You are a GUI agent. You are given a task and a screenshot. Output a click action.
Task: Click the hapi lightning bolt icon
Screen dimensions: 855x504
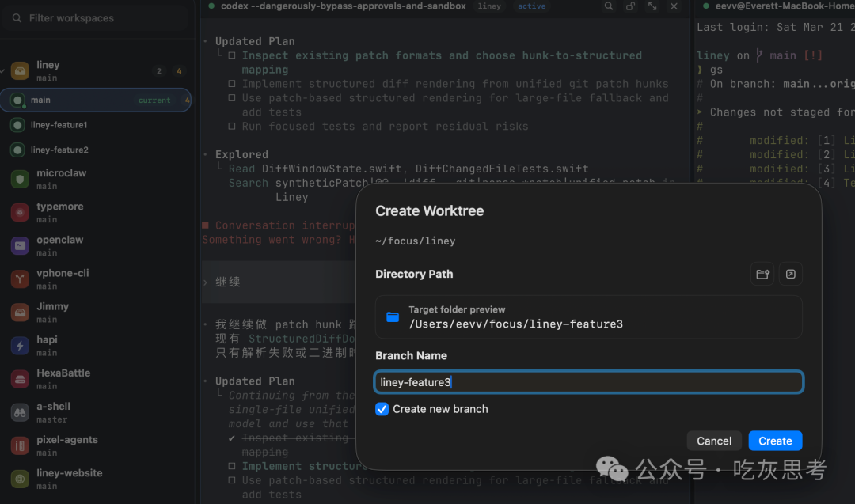point(20,346)
